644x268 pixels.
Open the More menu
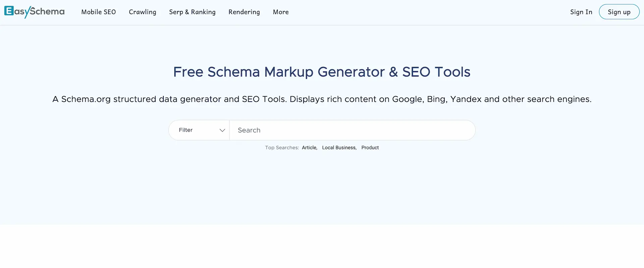coord(281,12)
